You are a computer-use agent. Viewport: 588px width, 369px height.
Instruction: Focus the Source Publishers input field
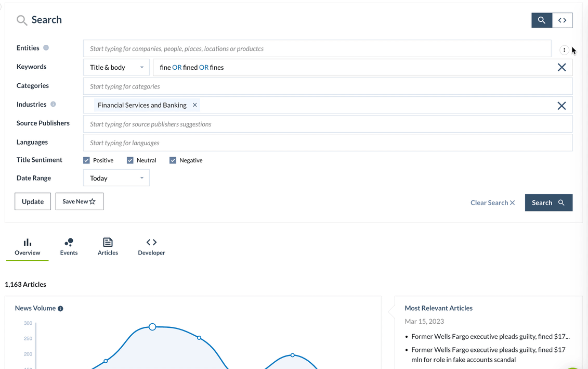(328, 124)
